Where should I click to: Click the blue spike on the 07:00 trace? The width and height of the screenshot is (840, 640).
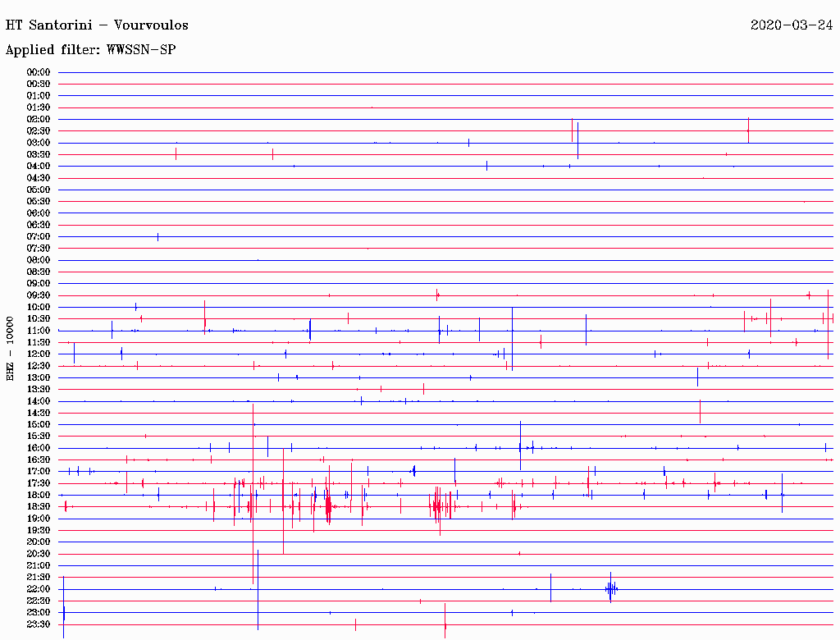pos(157,237)
